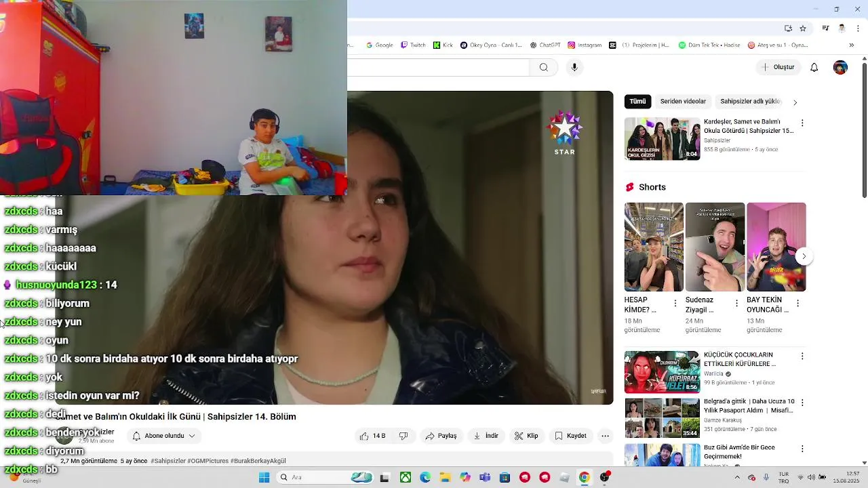Open options for the KÜÇÜCÜK ÇOCUKLARIN video
The width and height of the screenshot is (868, 488).
click(x=802, y=356)
